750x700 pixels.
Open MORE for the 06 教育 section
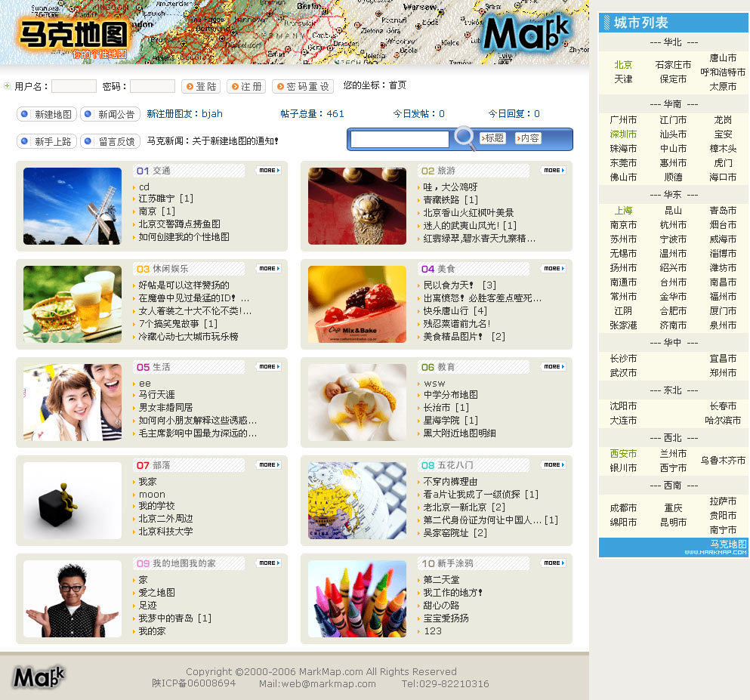click(554, 367)
